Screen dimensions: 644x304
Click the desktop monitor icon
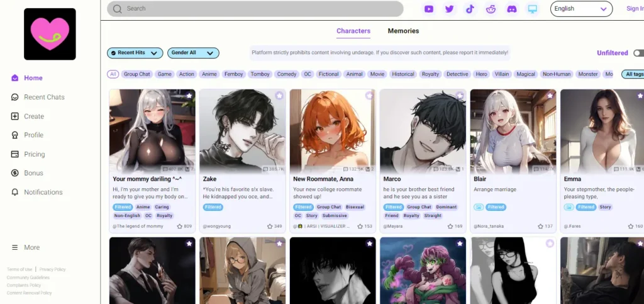[533, 9]
